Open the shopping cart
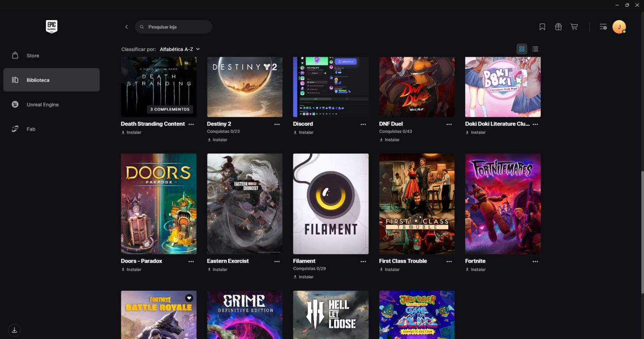The width and height of the screenshot is (644, 339). (x=574, y=27)
